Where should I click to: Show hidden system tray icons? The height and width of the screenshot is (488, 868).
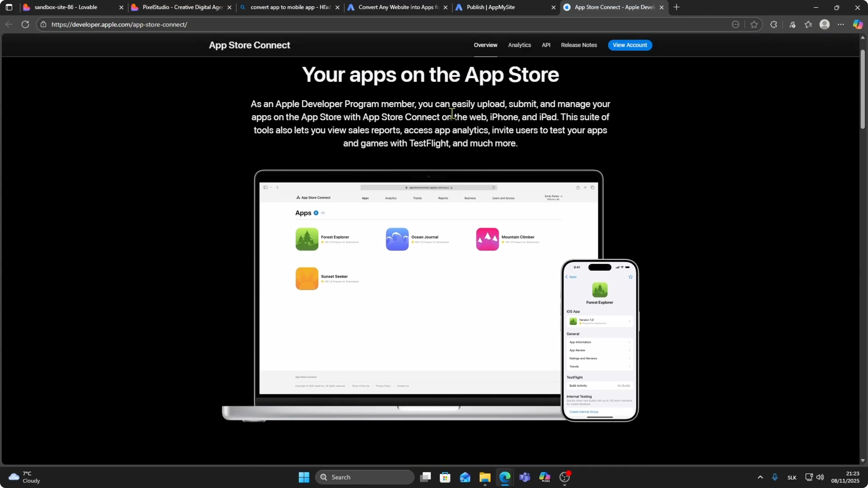tap(760, 477)
